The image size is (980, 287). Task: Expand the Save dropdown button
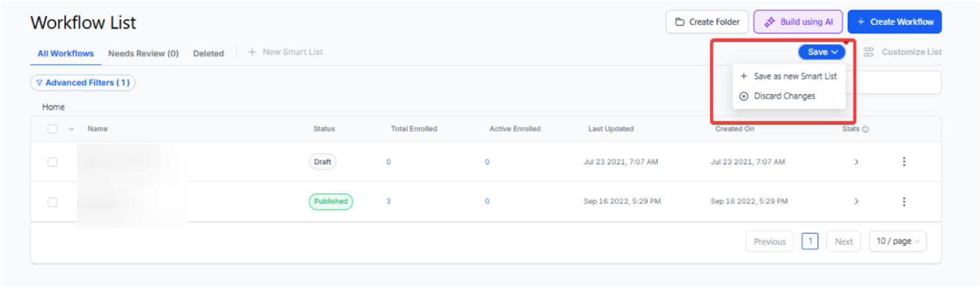(x=822, y=52)
